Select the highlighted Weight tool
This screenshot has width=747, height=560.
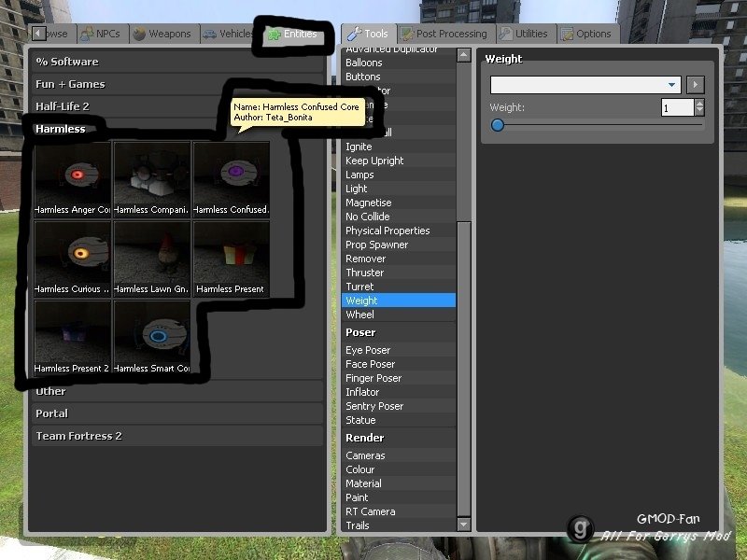point(399,301)
